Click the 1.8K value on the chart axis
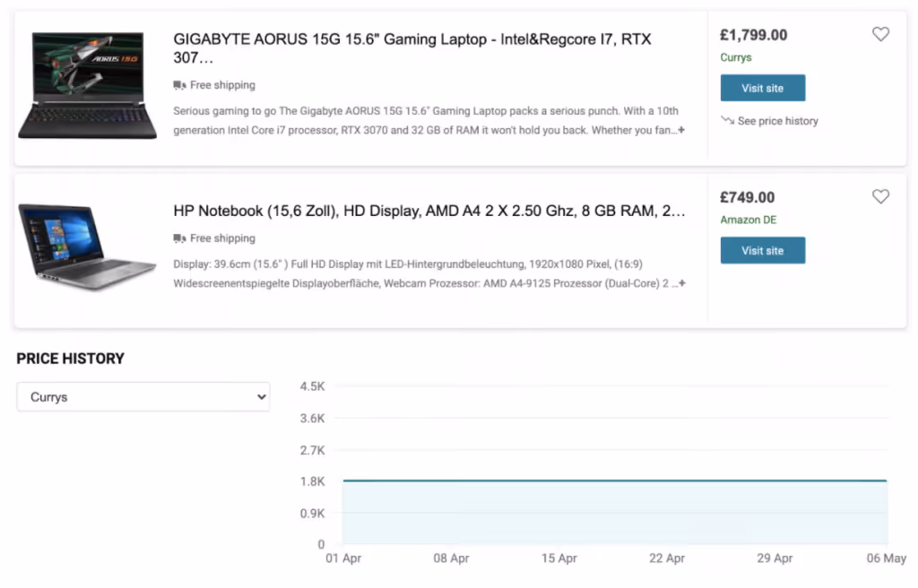Viewport: 918px width, 588px height. [312, 481]
